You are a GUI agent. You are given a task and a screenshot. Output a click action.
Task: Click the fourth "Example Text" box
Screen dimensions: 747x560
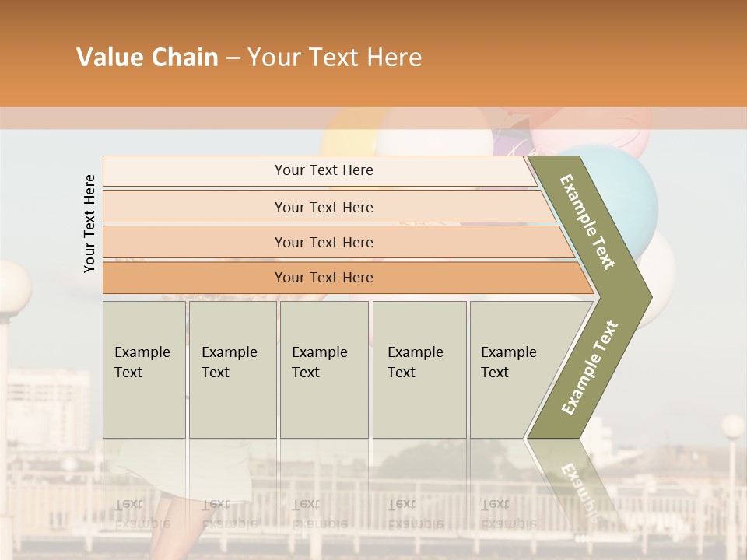[x=419, y=369]
